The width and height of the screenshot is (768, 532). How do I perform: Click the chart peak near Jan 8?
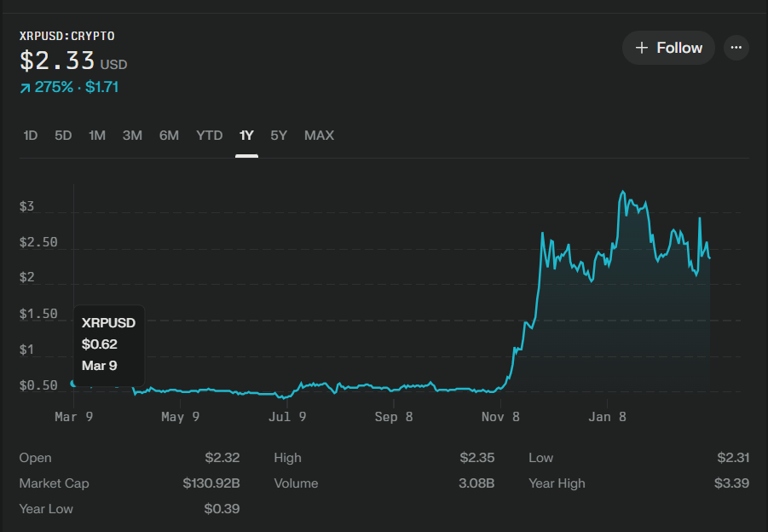623,192
